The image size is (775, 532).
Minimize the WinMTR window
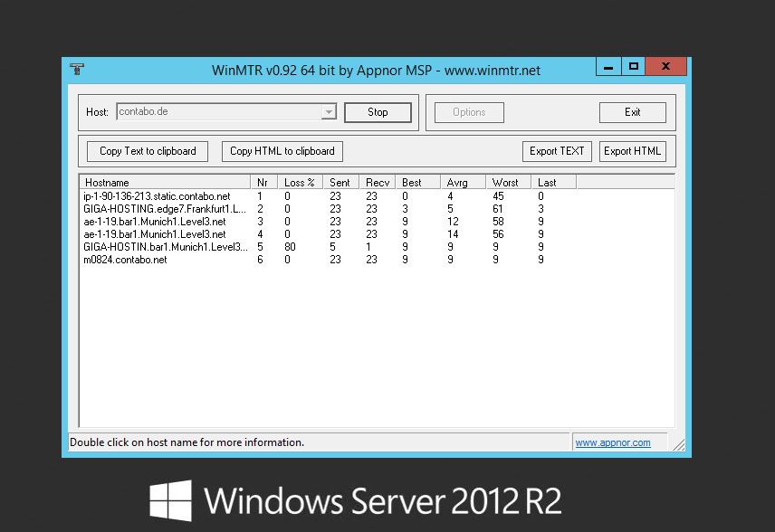[608, 67]
